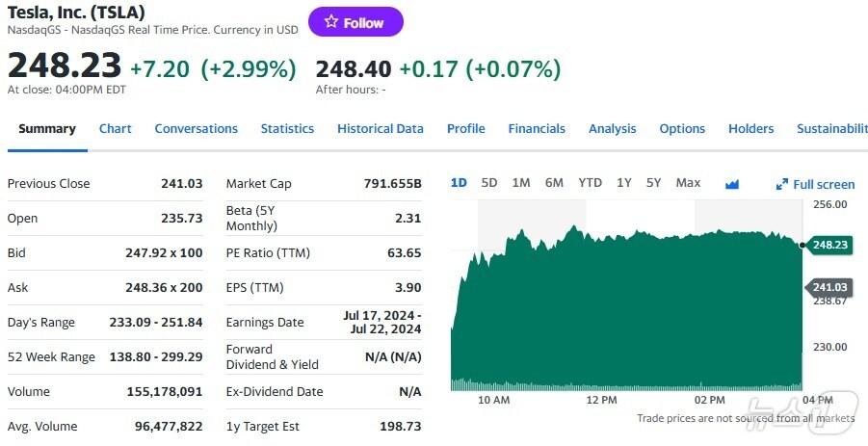Switch to the Options tab
This screenshot has height=446, width=868.
click(682, 129)
